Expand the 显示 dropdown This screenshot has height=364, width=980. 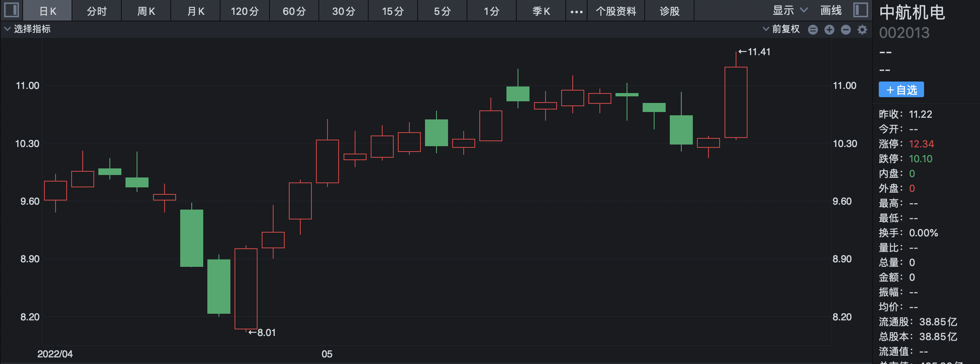pyautogui.click(x=790, y=10)
